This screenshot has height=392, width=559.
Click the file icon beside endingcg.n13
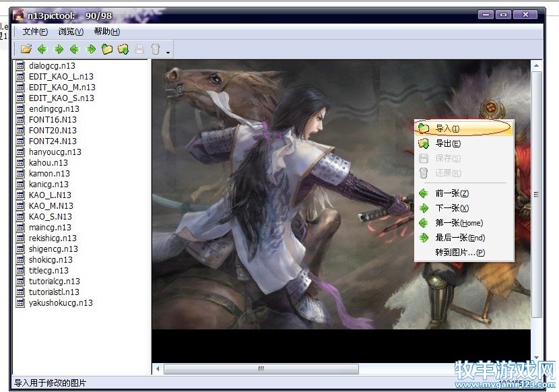click(x=21, y=109)
